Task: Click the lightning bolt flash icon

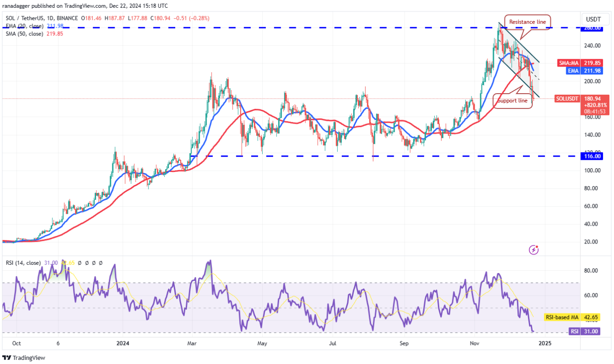Action: pos(534,250)
